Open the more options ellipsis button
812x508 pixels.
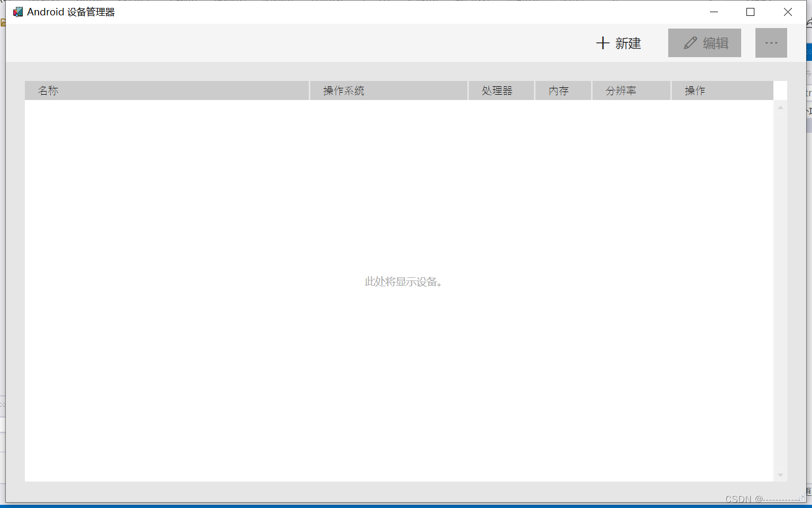coord(771,43)
